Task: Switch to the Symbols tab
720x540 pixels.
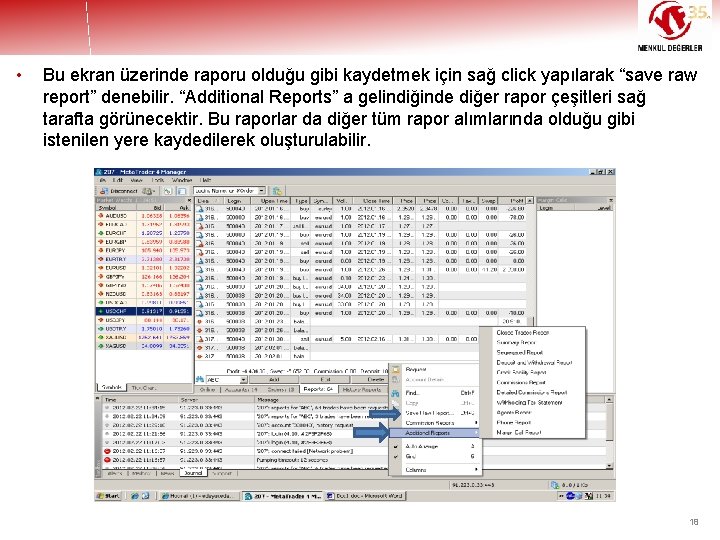Action: [x=111, y=388]
